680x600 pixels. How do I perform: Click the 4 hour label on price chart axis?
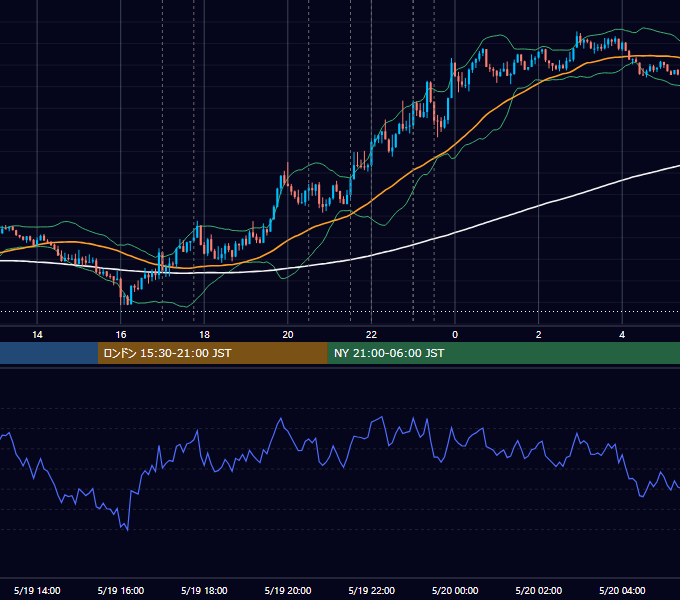pos(622,335)
